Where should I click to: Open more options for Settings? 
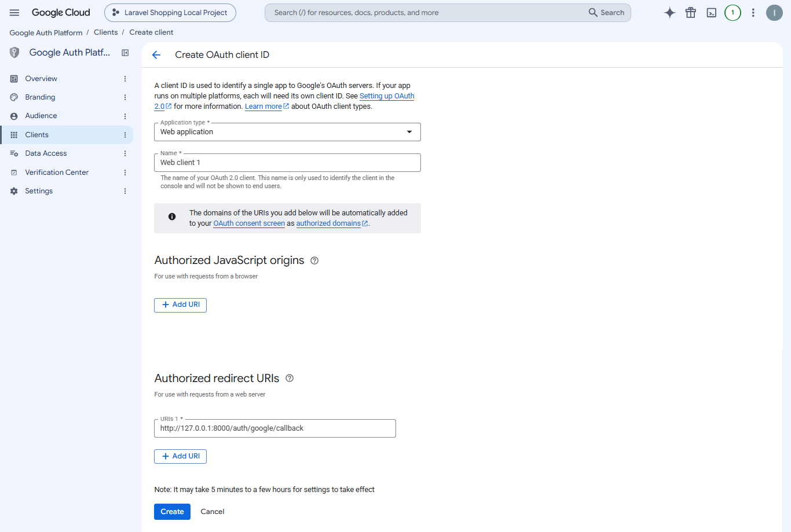point(125,191)
